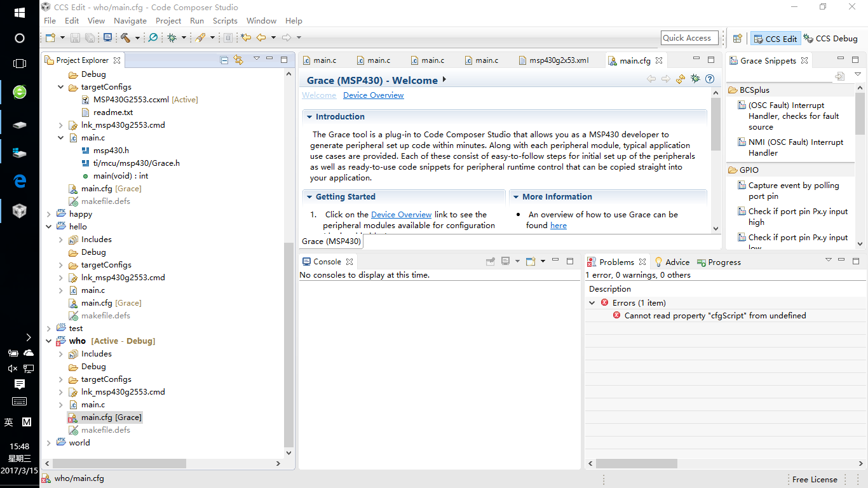Collapse the Errors (1 item) group

point(592,303)
